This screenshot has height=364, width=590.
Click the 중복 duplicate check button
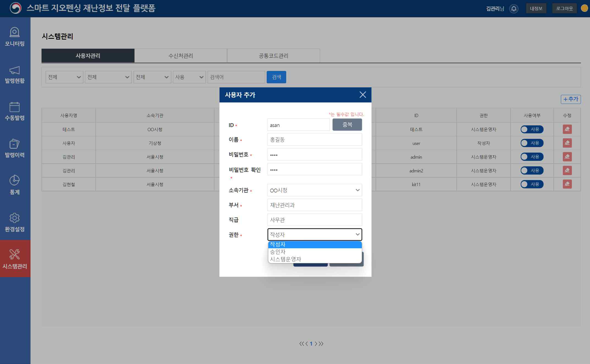(347, 125)
